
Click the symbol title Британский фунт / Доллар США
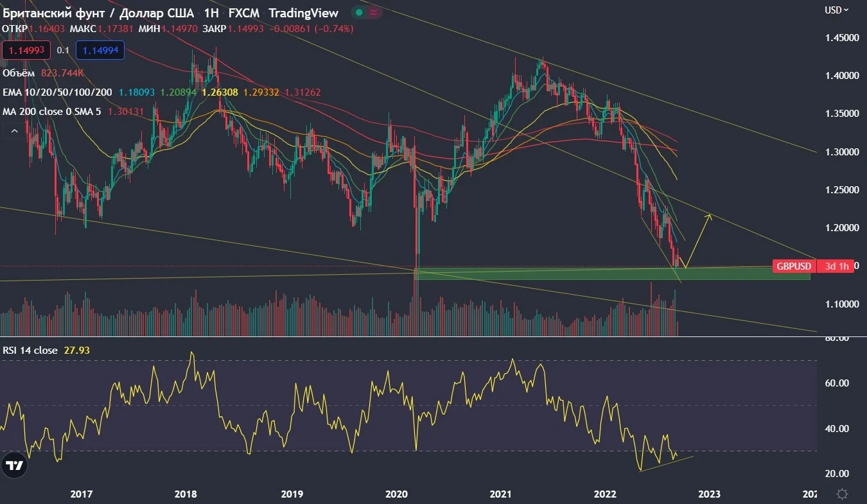pos(98,13)
